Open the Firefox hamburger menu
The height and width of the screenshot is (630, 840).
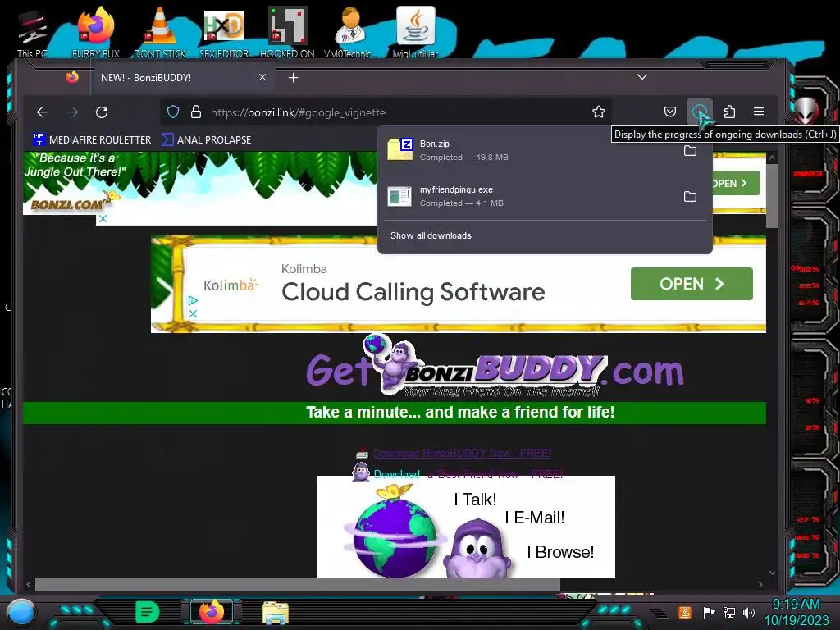click(x=759, y=112)
